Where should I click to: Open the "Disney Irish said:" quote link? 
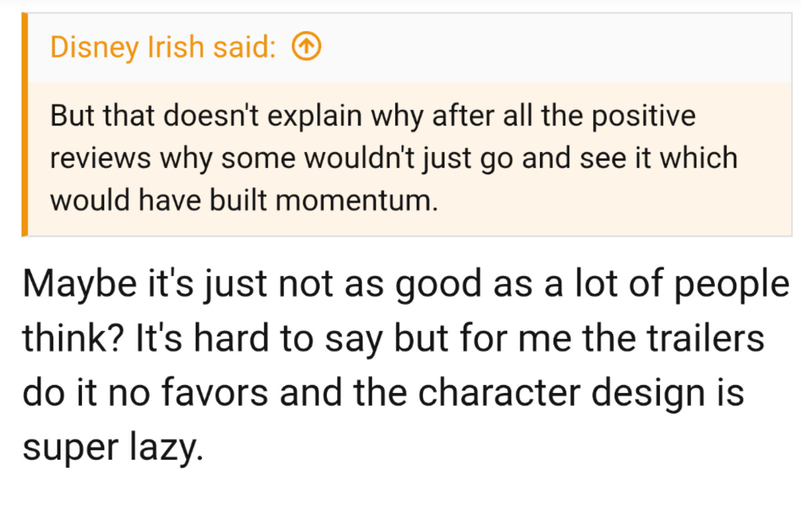[x=163, y=47]
